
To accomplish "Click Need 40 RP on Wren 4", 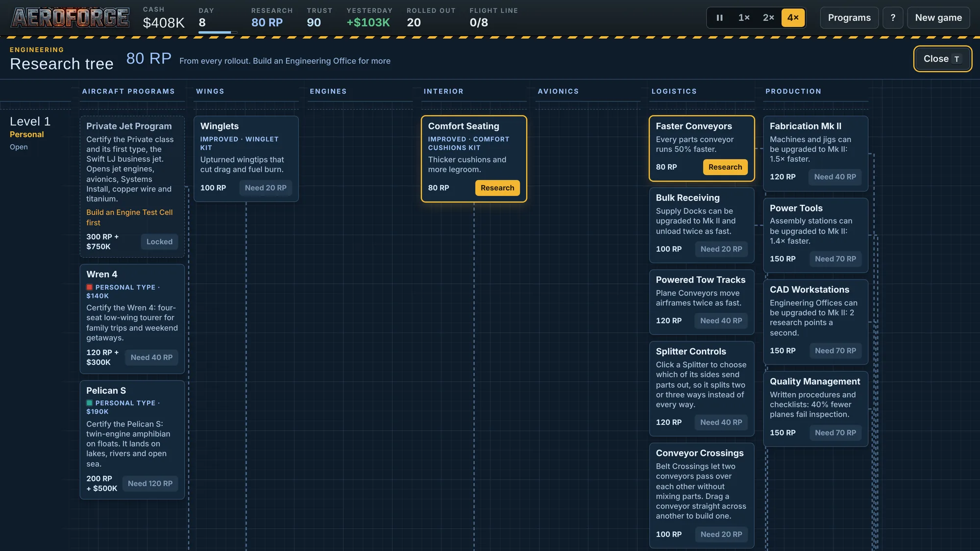I will tap(151, 358).
